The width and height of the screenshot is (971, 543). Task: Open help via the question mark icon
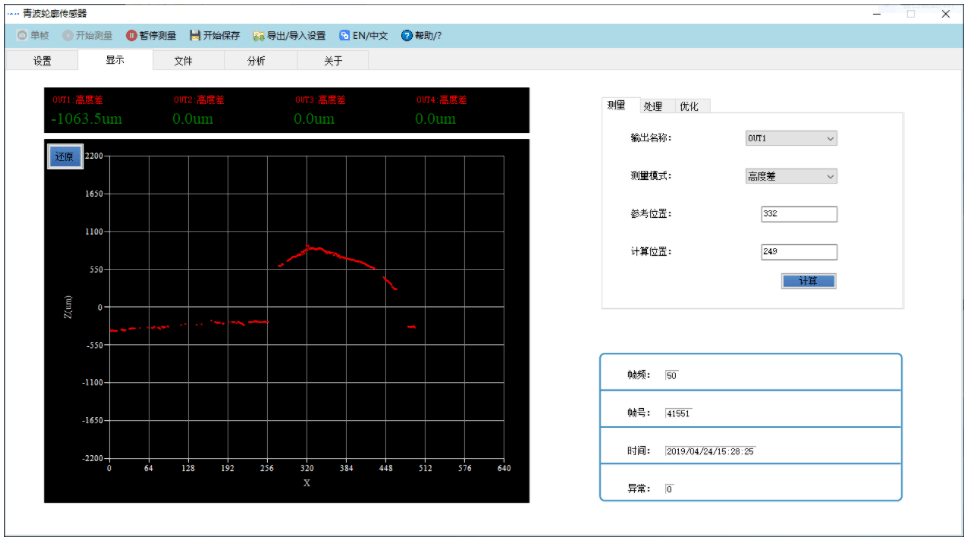pyautogui.click(x=406, y=36)
